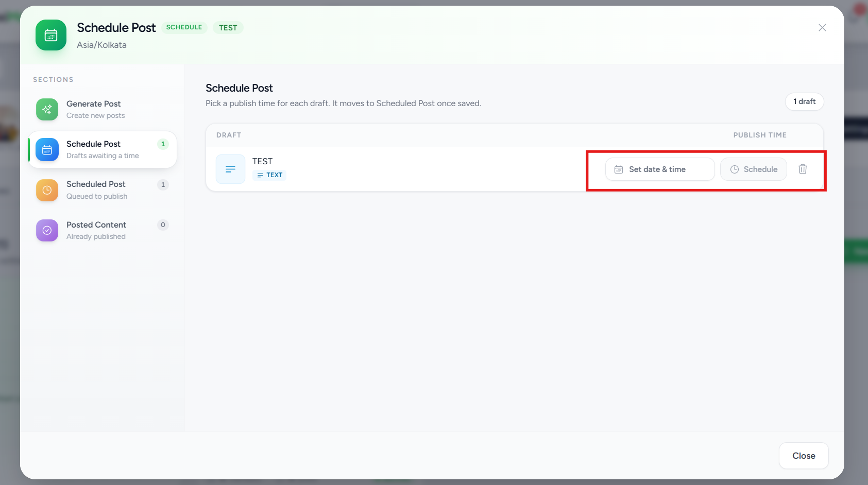Click the DRAFT column header
This screenshot has width=868, height=485.
coord(229,135)
